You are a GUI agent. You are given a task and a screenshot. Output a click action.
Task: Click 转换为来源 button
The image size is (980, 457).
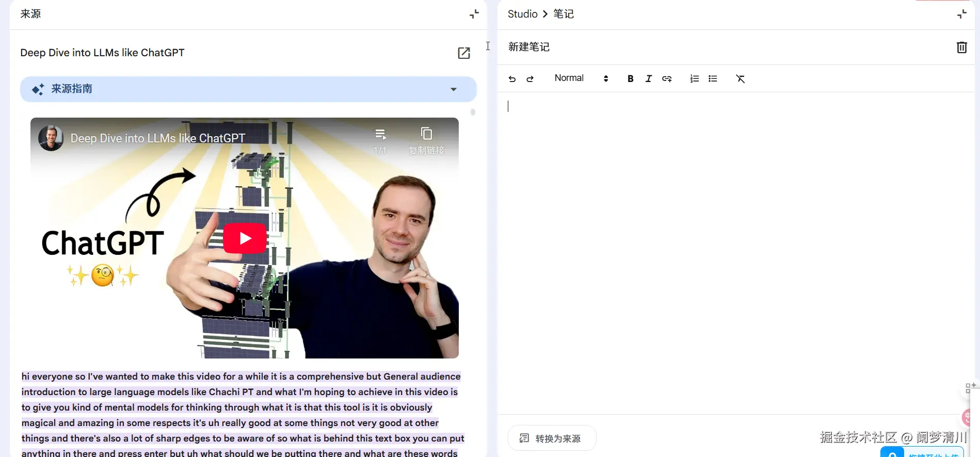(552, 438)
